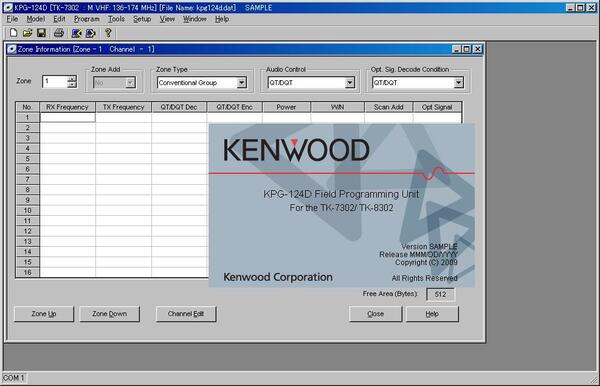Open the Program menu
The height and width of the screenshot is (386, 600).
(x=86, y=19)
